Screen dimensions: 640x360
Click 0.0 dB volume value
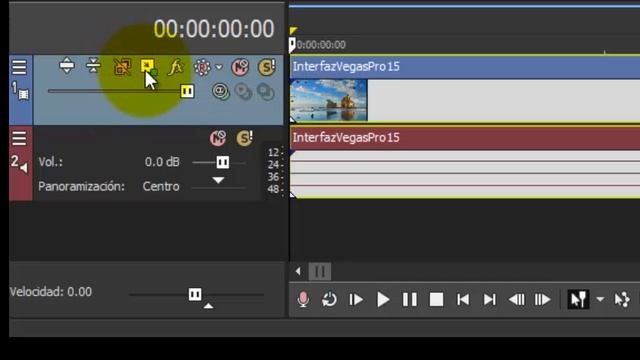tap(162, 162)
